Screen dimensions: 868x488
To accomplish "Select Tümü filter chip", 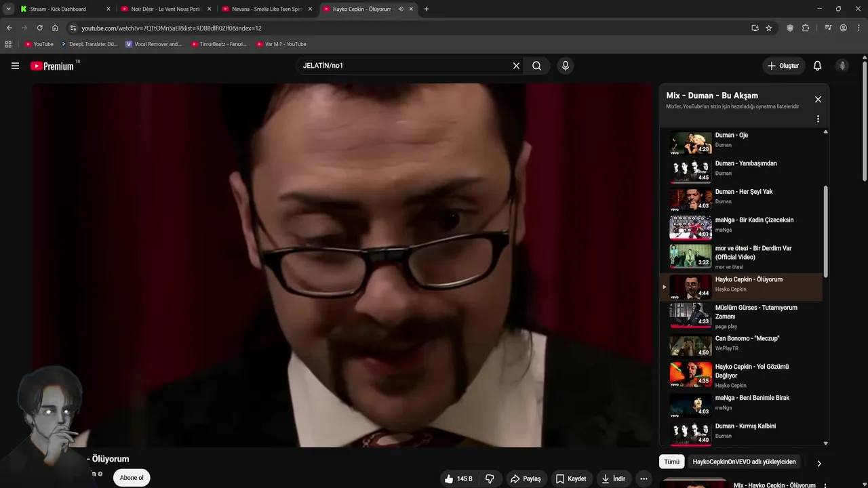I will point(671,462).
